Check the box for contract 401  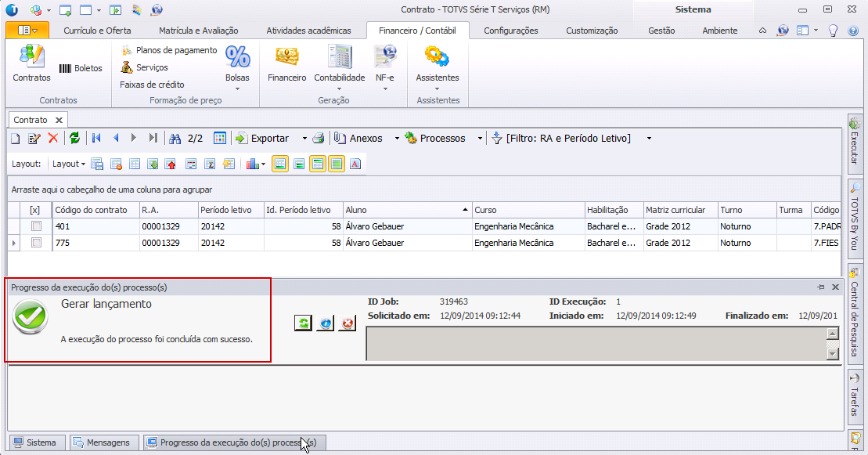point(35,226)
